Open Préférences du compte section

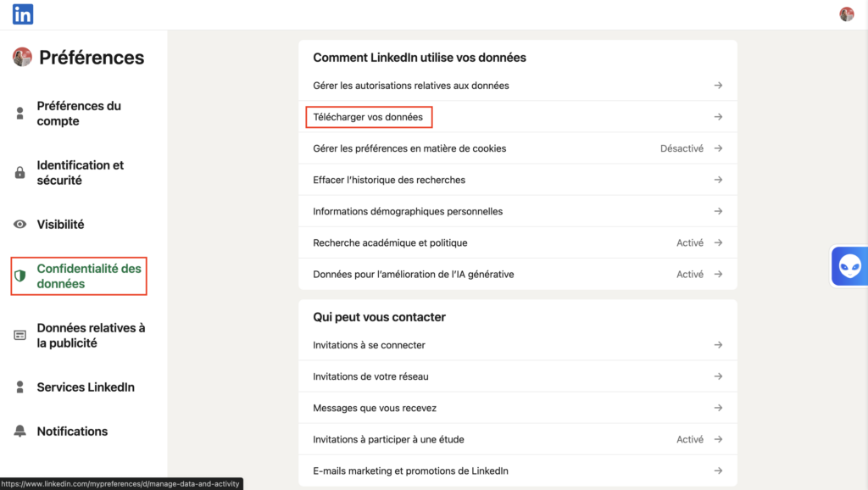[x=79, y=114]
